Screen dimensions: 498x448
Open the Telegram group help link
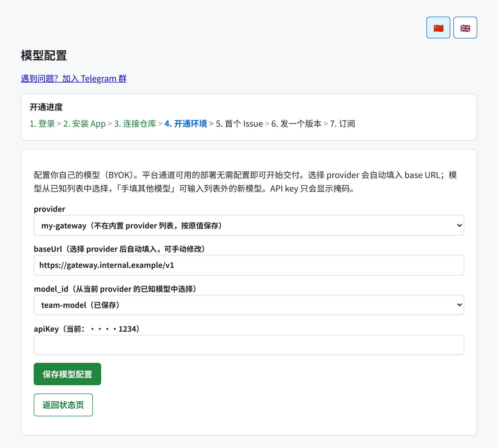click(74, 78)
